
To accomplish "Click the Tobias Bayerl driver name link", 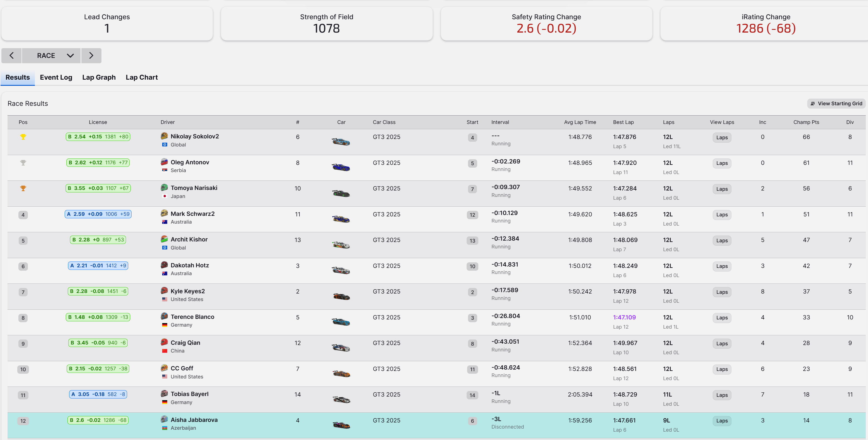I will [x=189, y=394].
